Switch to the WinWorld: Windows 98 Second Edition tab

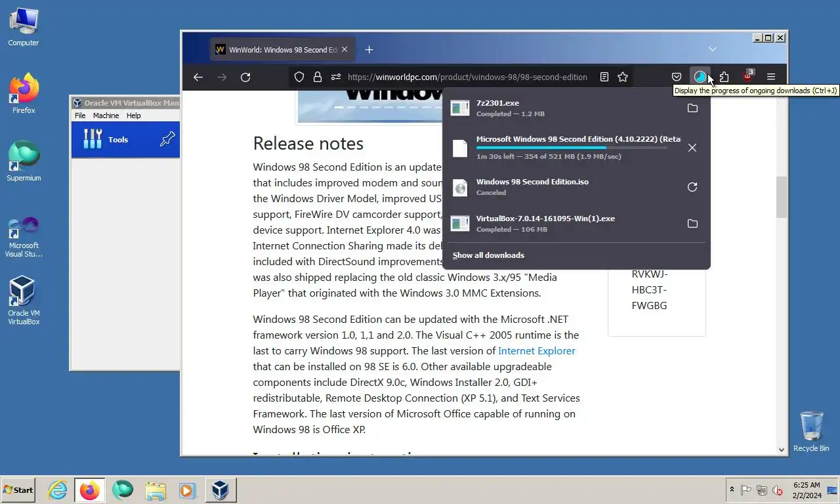(283, 49)
